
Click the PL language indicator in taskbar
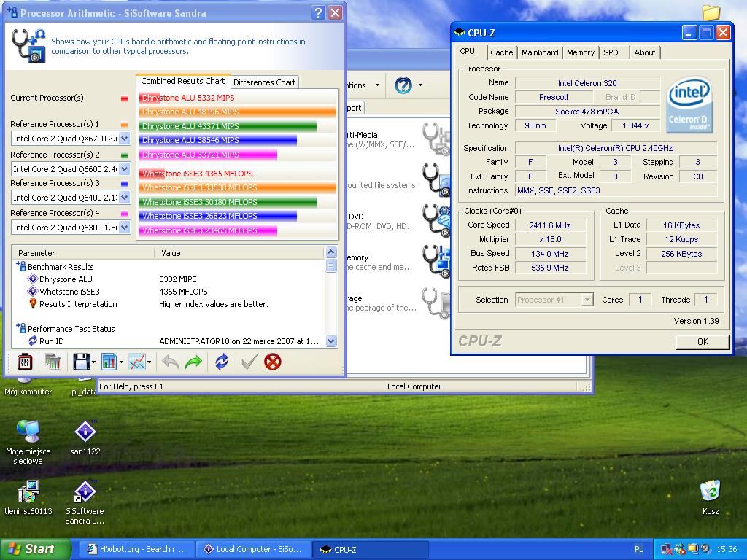pyautogui.click(x=638, y=549)
